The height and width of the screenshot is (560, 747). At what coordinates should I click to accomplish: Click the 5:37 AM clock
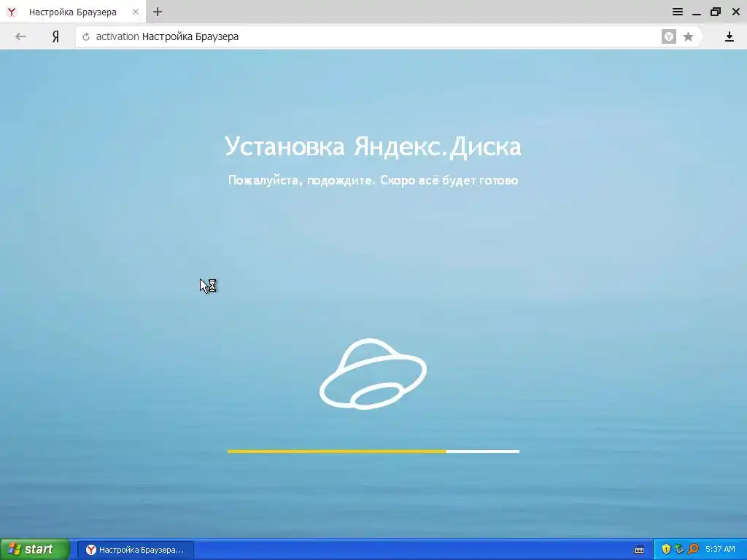[x=720, y=549]
